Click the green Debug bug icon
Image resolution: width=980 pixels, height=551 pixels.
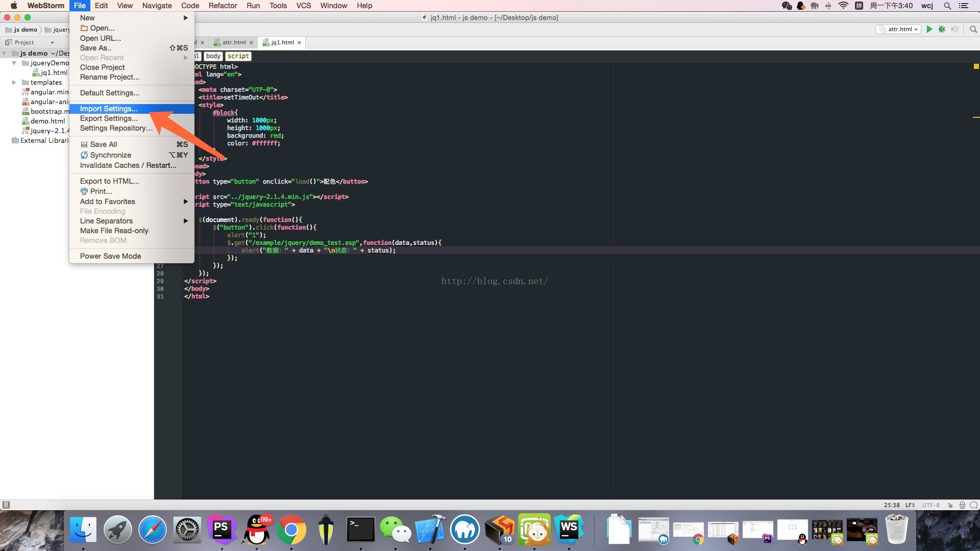942,29
